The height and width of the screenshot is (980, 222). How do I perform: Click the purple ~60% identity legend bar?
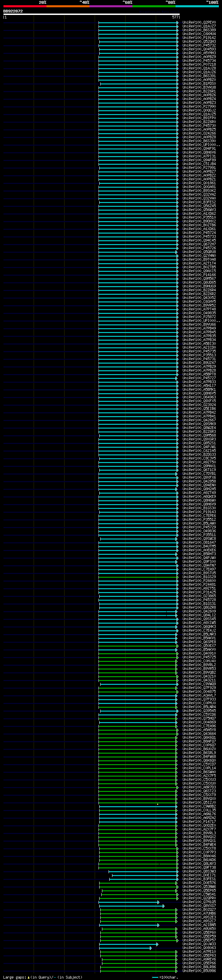pos(111,6)
